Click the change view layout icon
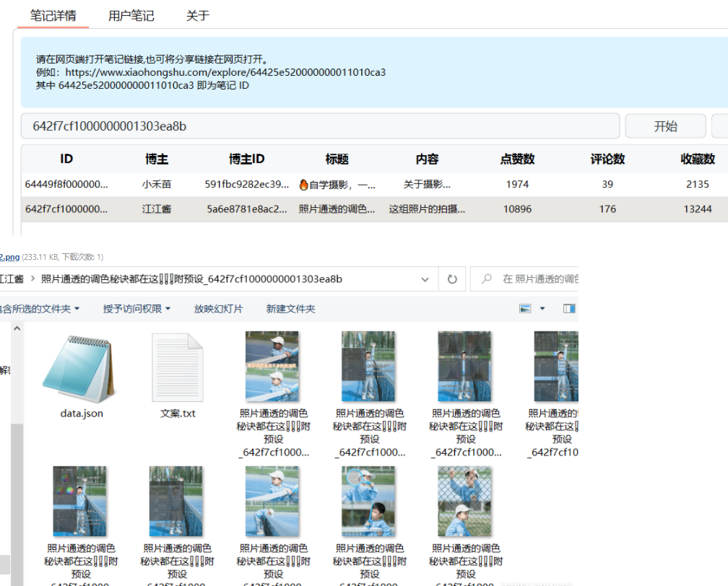The height and width of the screenshot is (586, 728). click(x=525, y=308)
